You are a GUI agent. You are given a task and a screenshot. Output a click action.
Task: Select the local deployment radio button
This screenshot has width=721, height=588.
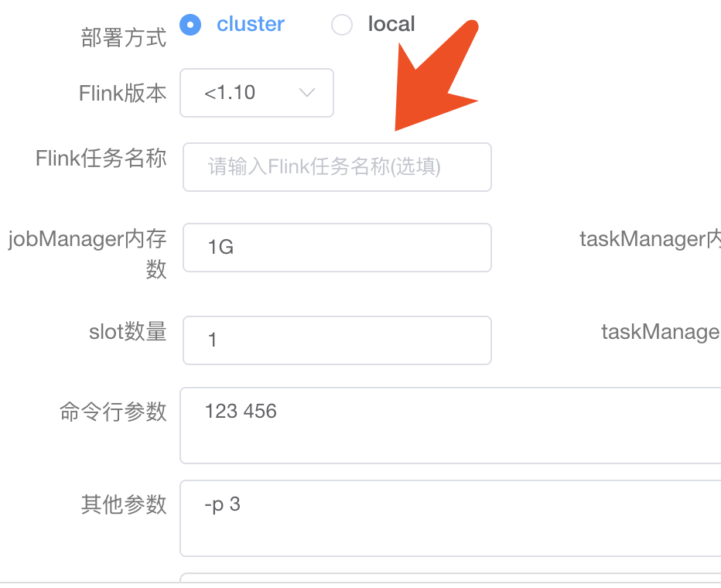[342, 24]
